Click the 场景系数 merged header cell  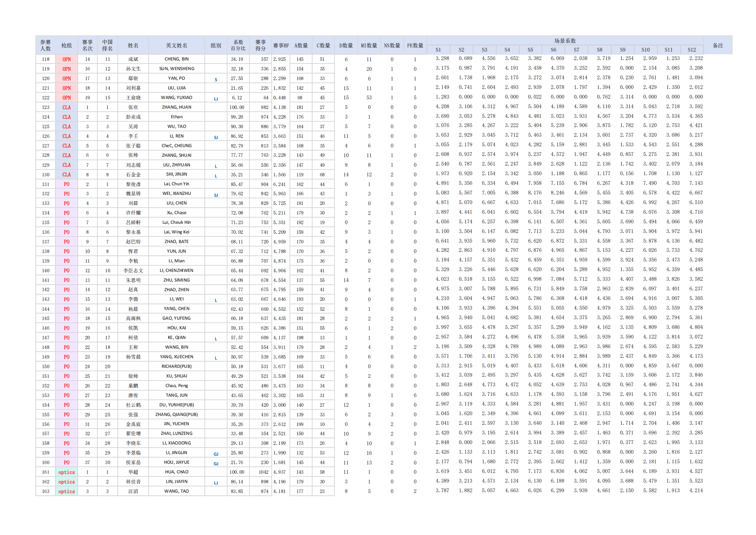pos(565,41)
